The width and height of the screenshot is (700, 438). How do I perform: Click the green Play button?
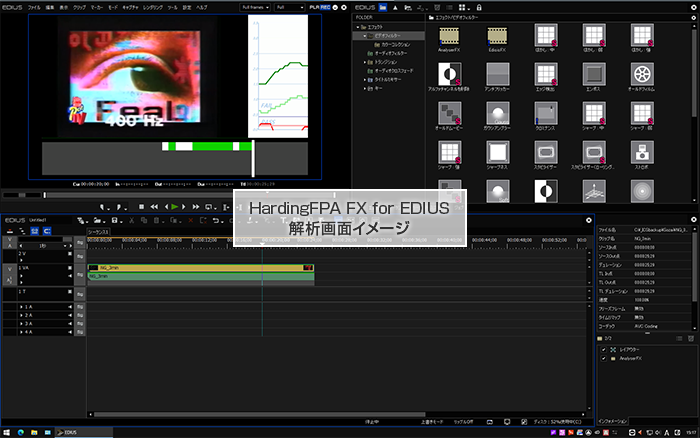[x=175, y=207]
